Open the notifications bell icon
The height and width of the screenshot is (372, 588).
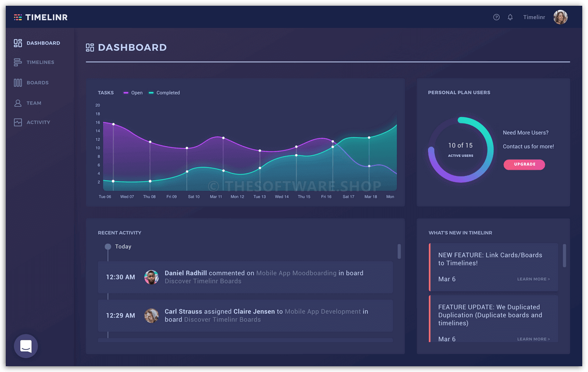(510, 17)
